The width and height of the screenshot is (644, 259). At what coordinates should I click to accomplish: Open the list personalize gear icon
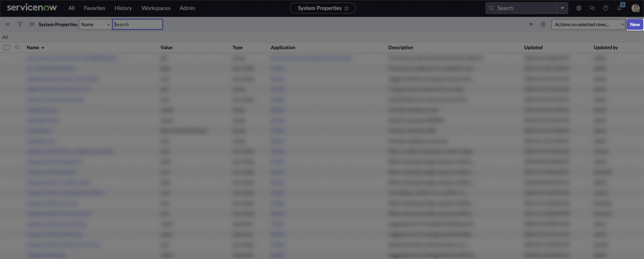click(543, 25)
